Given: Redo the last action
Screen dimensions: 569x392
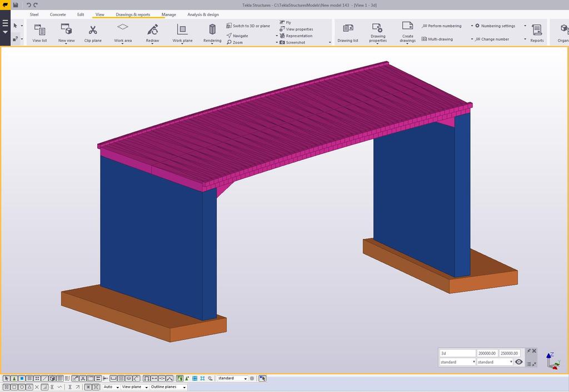Looking at the screenshot, I should pyautogui.click(x=36, y=5).
